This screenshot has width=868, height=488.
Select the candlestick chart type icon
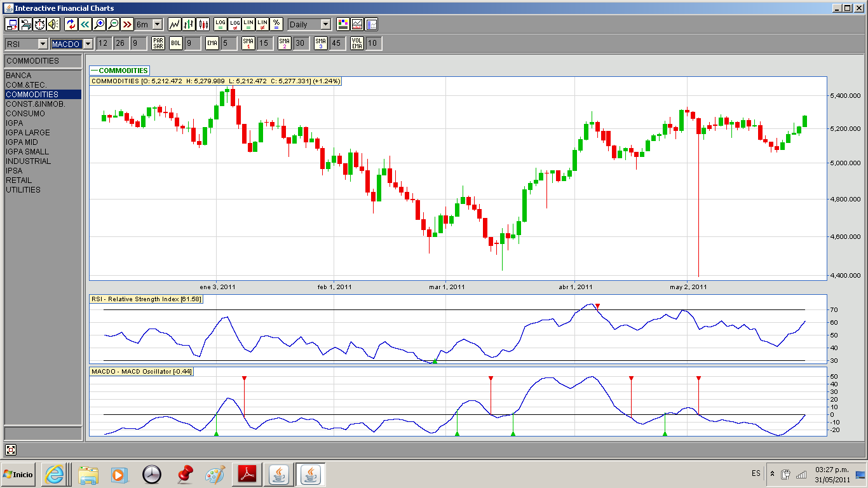pos(203,24)
